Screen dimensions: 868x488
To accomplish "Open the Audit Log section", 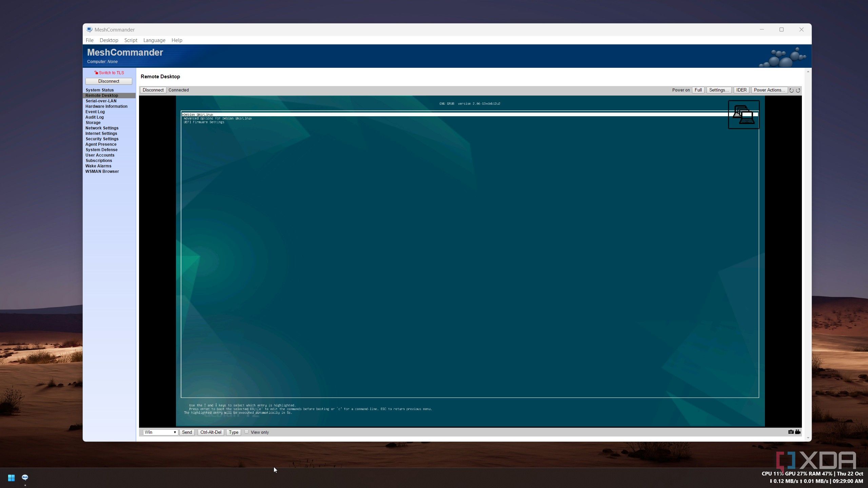I will click(95, 117).
